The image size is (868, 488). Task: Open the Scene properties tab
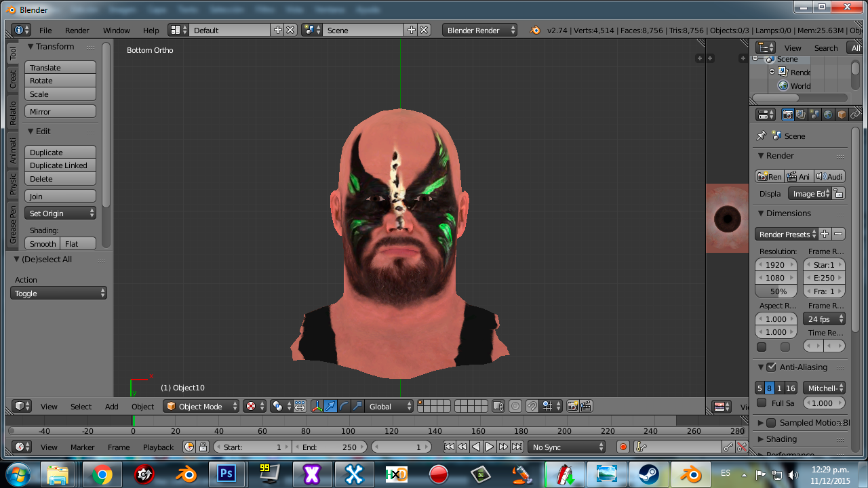pos(814,115)
